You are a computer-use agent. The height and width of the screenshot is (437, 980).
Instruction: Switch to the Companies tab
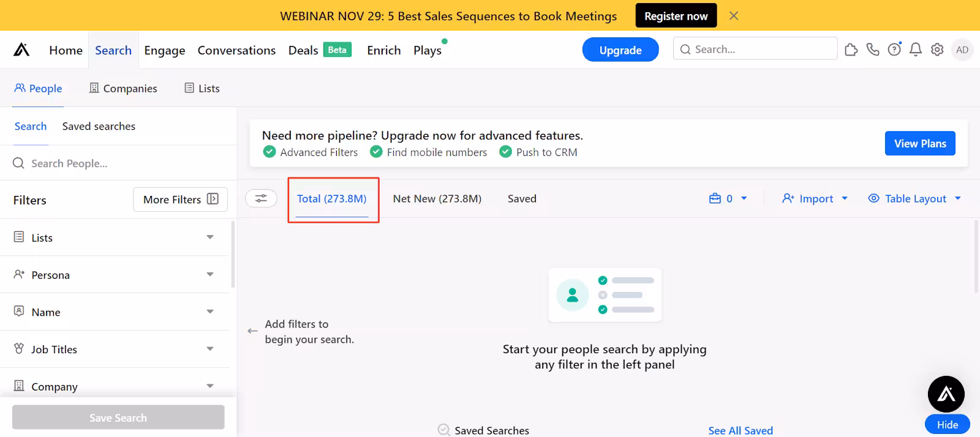[123, 88]
